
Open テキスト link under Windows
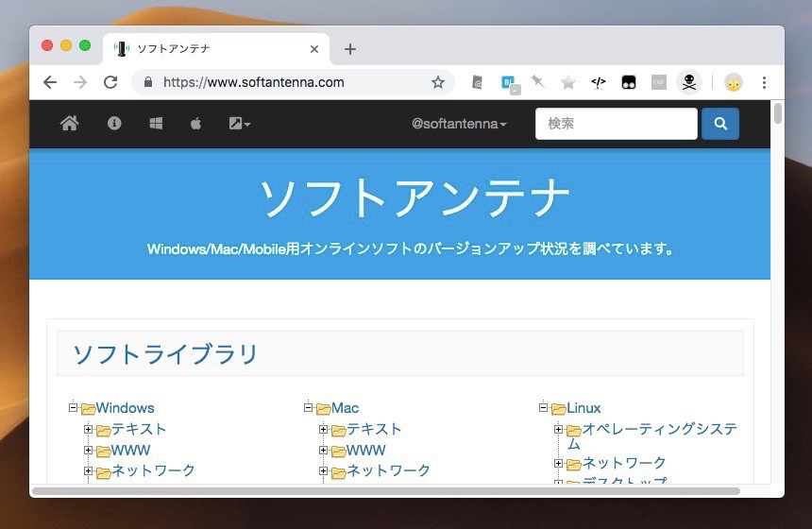click(139, 429)
